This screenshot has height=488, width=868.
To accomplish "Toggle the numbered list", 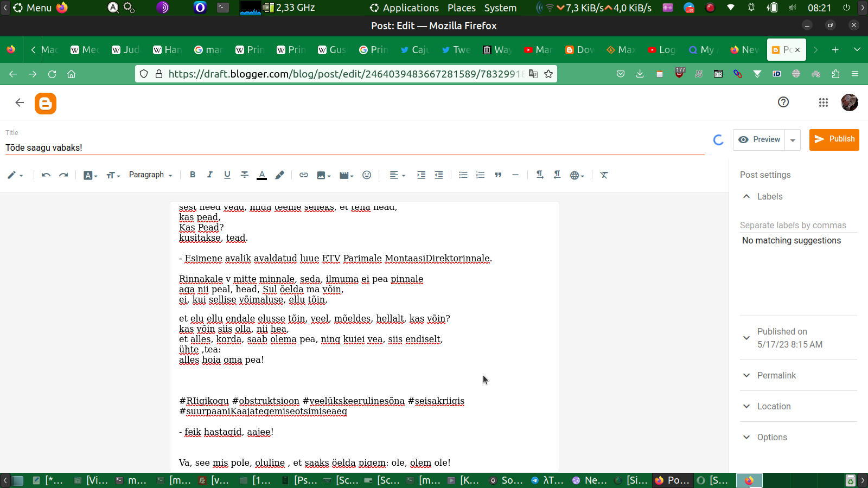I will point(481,175).
